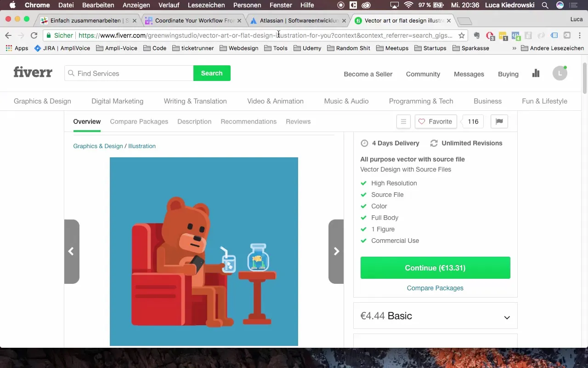The height and width of the screenshot is (368, 588).
Task: Open the Graphics & Design breadcrumb link
Action: pos(98,146)
